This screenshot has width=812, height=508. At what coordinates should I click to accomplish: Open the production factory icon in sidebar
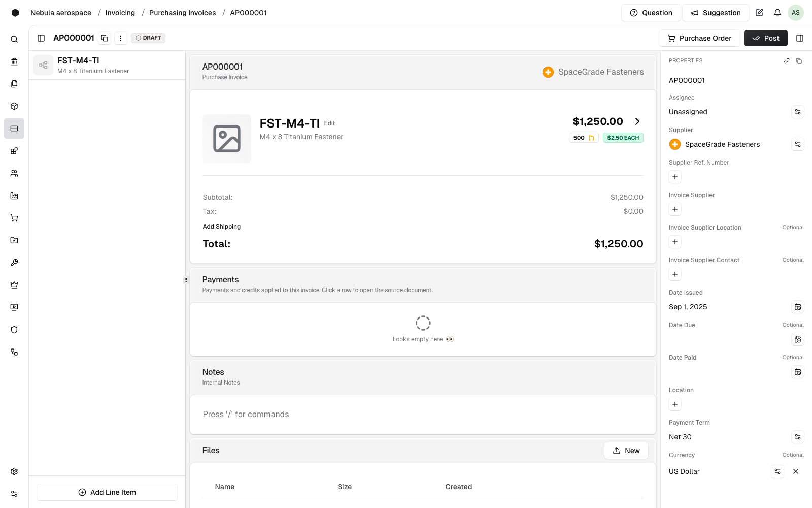14,196
